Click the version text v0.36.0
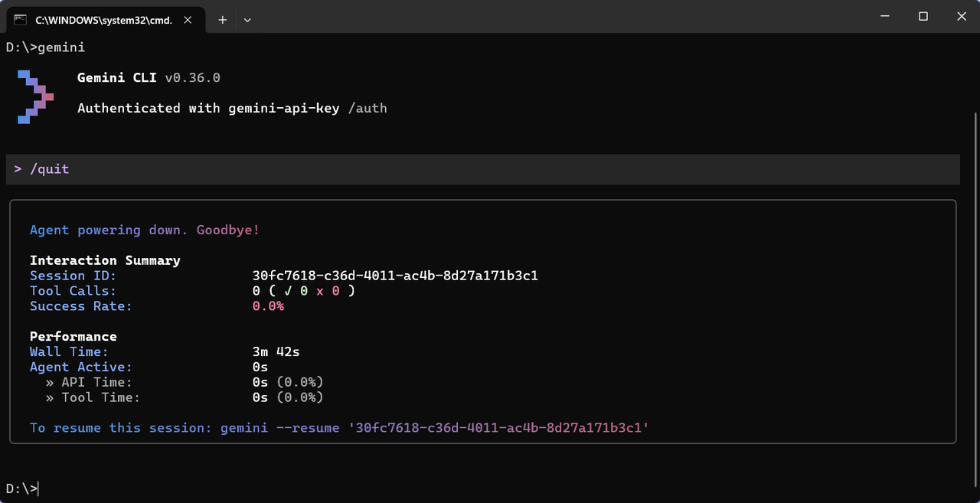This screenshot has width=980, height=503. click(x=192, y=78)
